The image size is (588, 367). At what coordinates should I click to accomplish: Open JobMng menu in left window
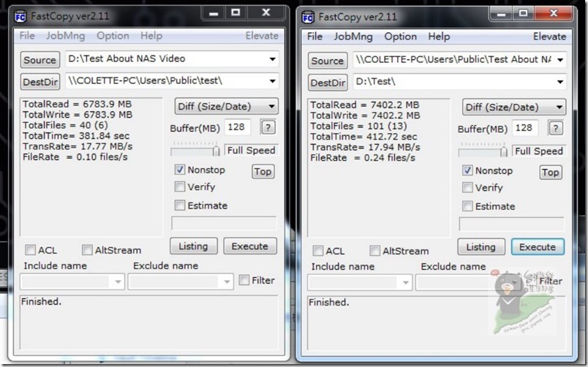coord(66,36)
